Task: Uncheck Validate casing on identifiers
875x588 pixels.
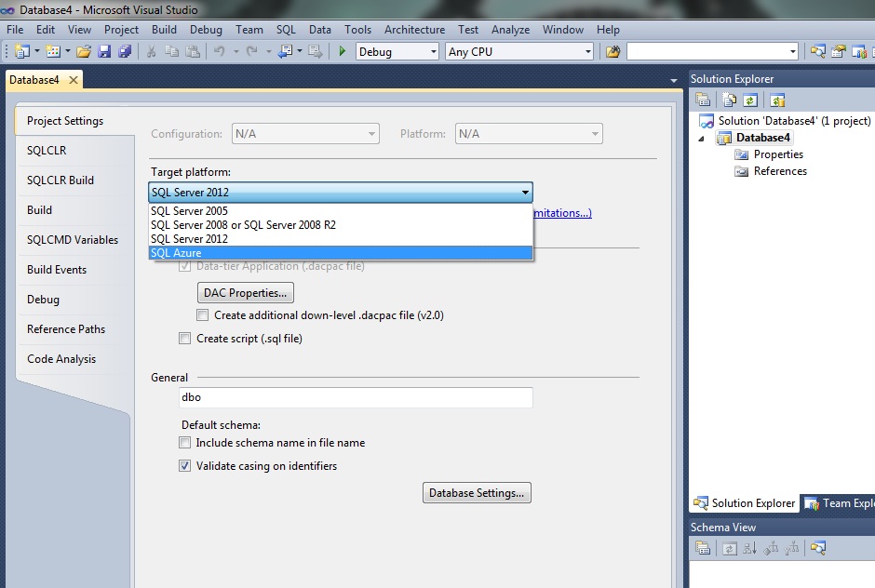Action: coord(184,465)
